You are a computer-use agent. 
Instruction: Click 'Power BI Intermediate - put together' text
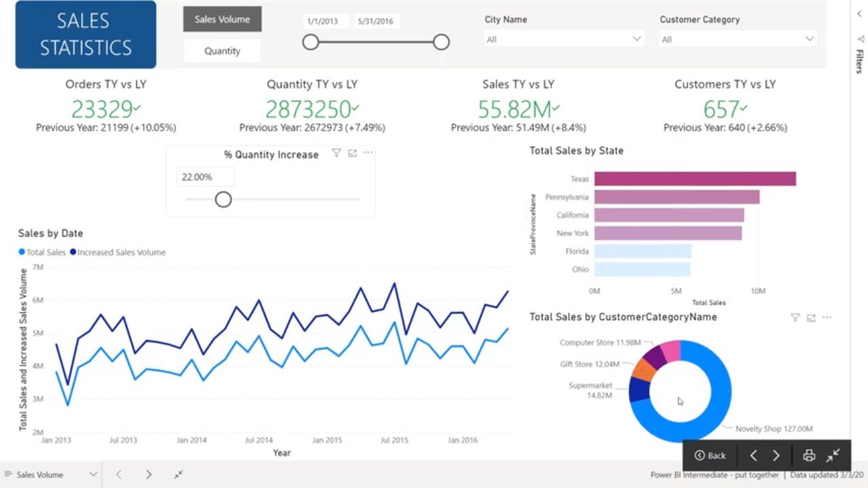716,474
